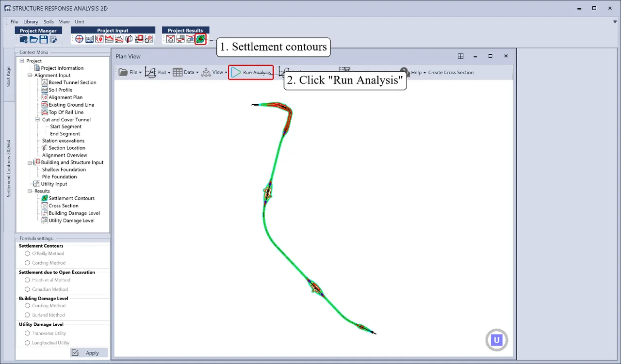Open the Settlement Contours 202664 side tab
This screenshot has width=621, height=364.
[x=9, y=169]
